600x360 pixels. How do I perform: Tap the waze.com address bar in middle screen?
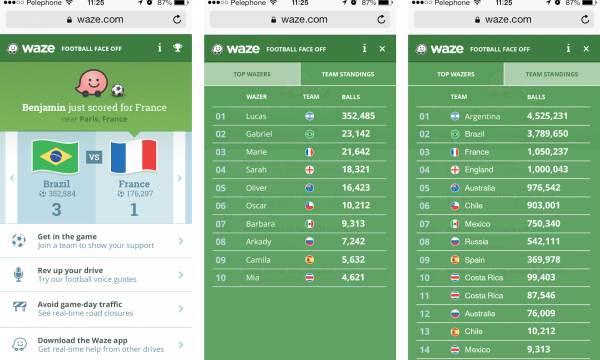pos(300,20)
